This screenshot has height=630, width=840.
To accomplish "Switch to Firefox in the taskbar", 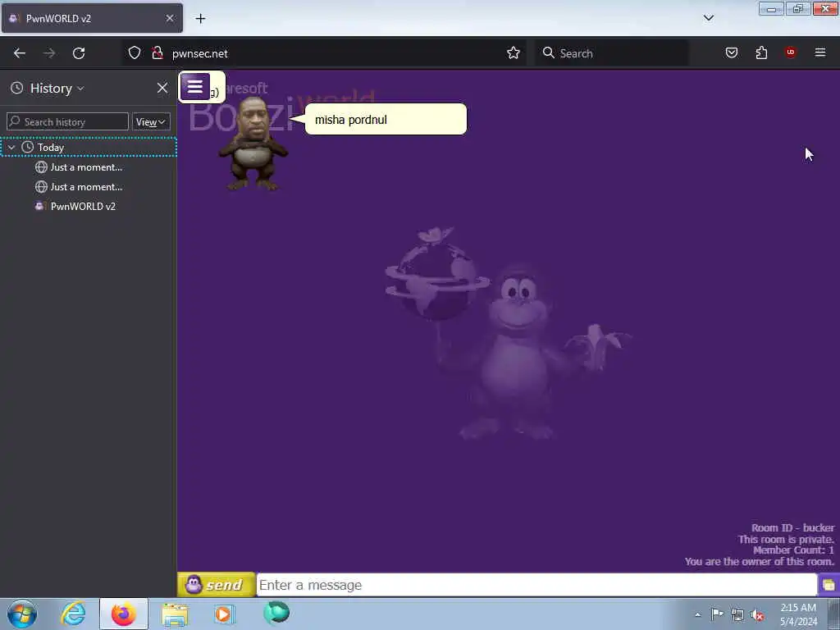I will tap(124, 614).
